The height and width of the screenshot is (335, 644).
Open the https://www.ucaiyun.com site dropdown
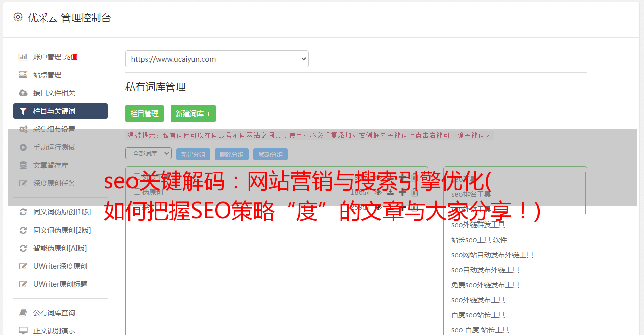click(217, 59)
